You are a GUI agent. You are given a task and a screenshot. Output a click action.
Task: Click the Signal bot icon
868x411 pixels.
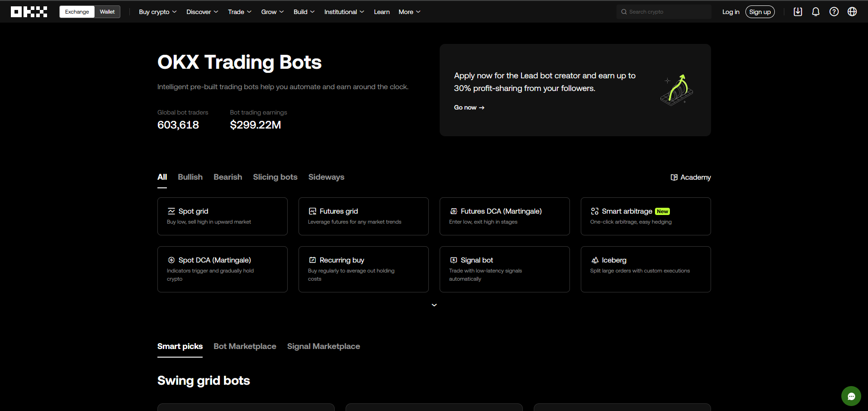click(454, 260)
